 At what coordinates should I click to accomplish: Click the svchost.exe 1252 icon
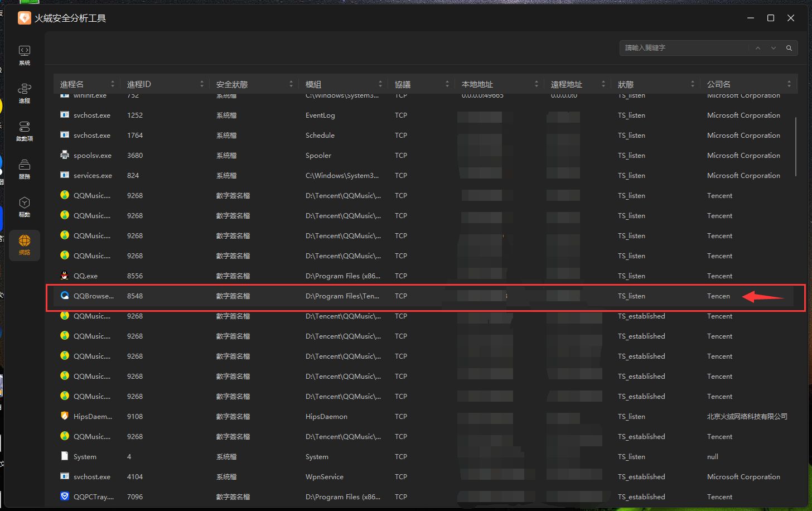click(65, 115)
